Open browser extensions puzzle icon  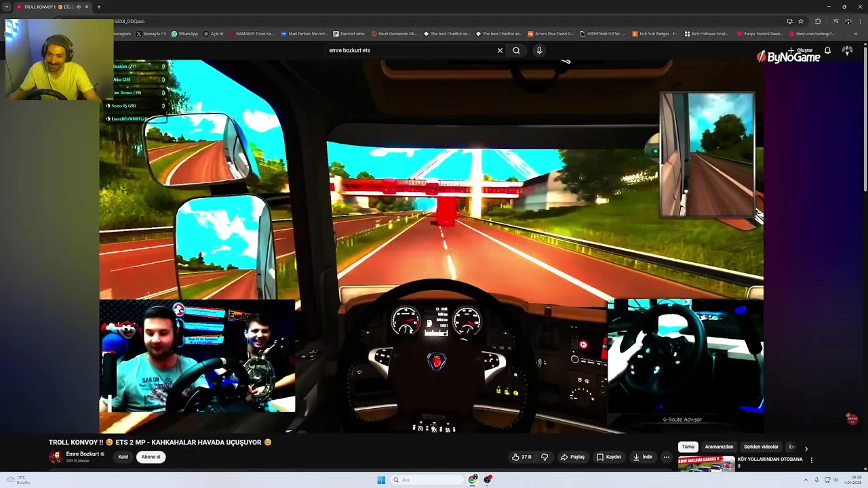[x=818, y=21]
